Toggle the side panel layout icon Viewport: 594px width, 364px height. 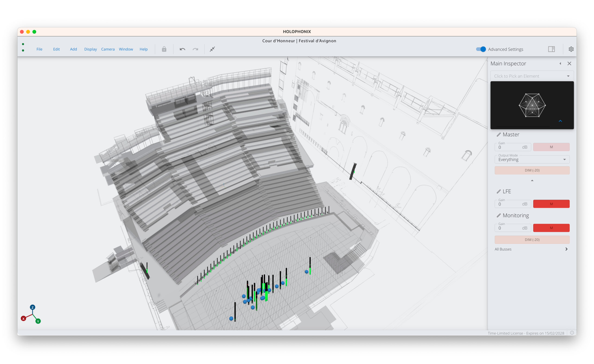click(x=551, y=49)
